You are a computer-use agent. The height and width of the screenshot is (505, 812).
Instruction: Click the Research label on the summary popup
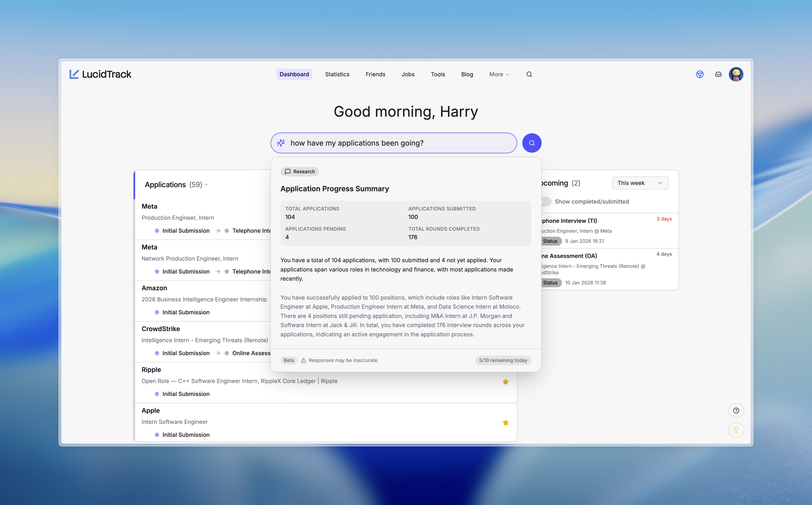(x=299, y=171)
